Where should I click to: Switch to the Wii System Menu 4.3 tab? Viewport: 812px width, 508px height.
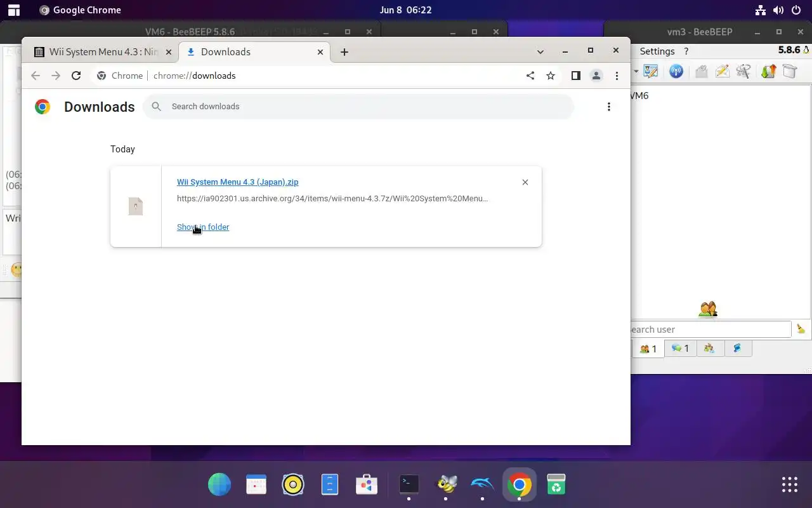pos(102,52)
